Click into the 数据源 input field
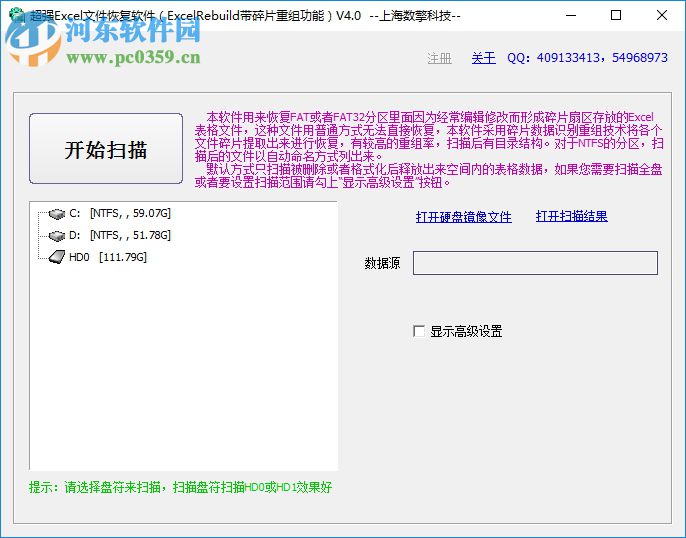 click(535, 263)
